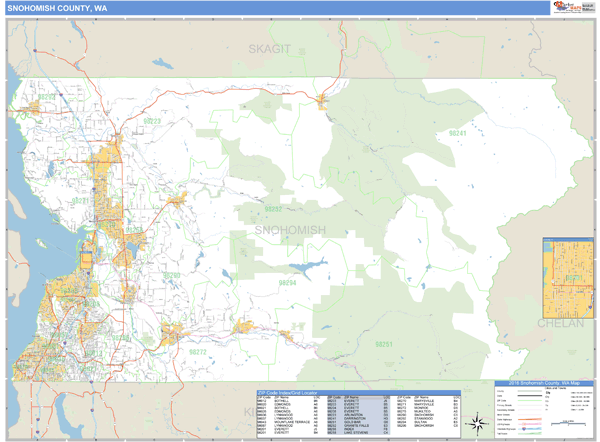Click the SKAGIT county label
The width and height of the screenshot is (600, 442).
pyautogui.click(x=269, y=49)
